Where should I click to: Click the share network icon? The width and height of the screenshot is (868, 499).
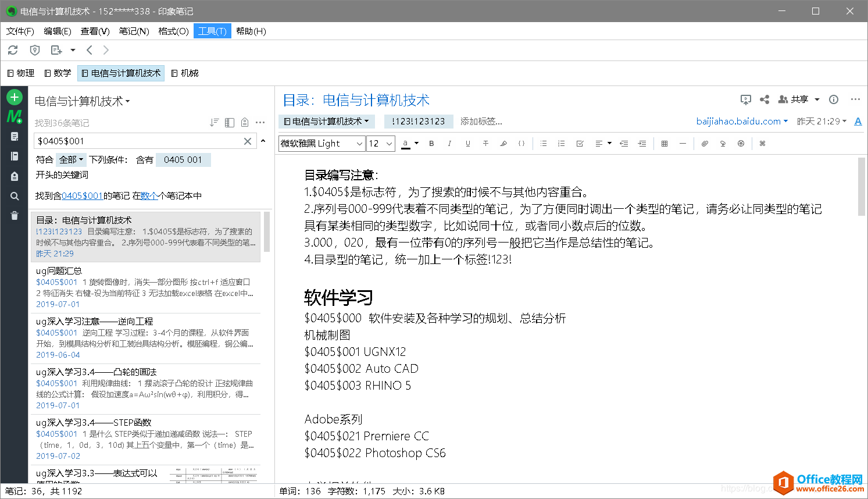(765, 99)
